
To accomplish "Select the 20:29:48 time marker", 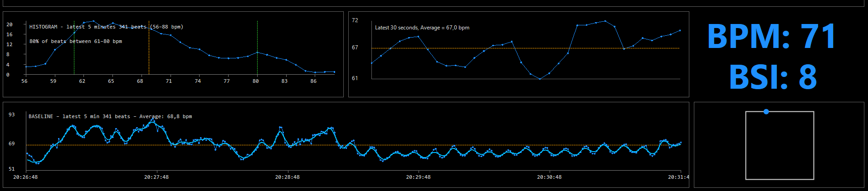I will pyautogui.click(x=418, y=177).
